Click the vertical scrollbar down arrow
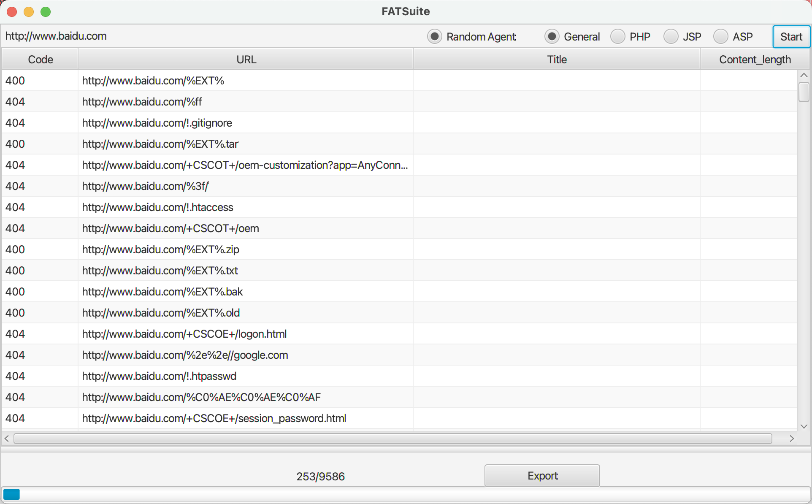812x504 pixels. pos(804,426)
